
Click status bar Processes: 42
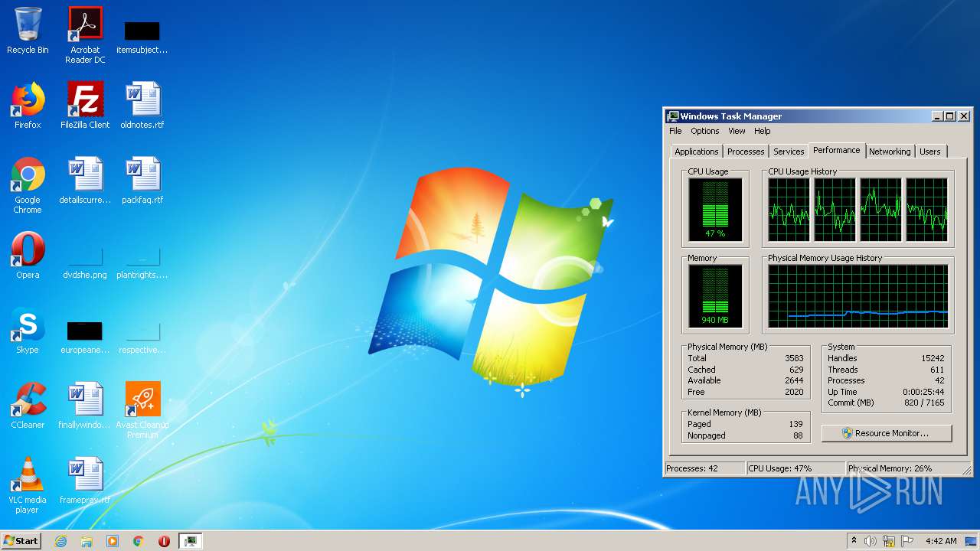pos(704,468)
